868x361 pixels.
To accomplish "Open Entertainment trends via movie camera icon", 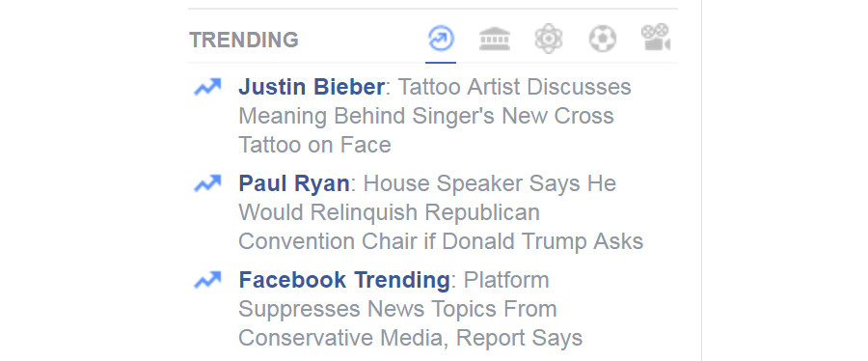I will click(656, 38).
